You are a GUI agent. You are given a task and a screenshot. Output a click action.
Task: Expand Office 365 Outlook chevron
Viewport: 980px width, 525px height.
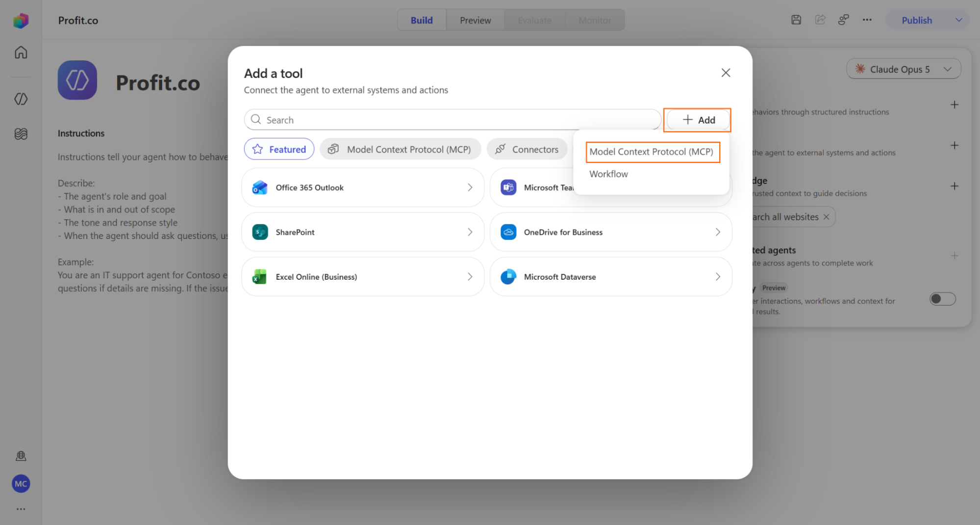[x=470, y=187]
